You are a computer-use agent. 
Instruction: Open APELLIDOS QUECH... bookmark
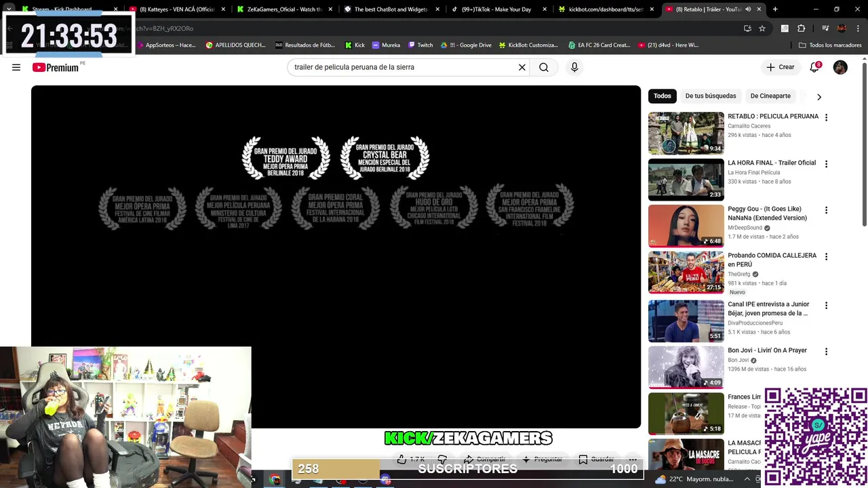point(236,45)
